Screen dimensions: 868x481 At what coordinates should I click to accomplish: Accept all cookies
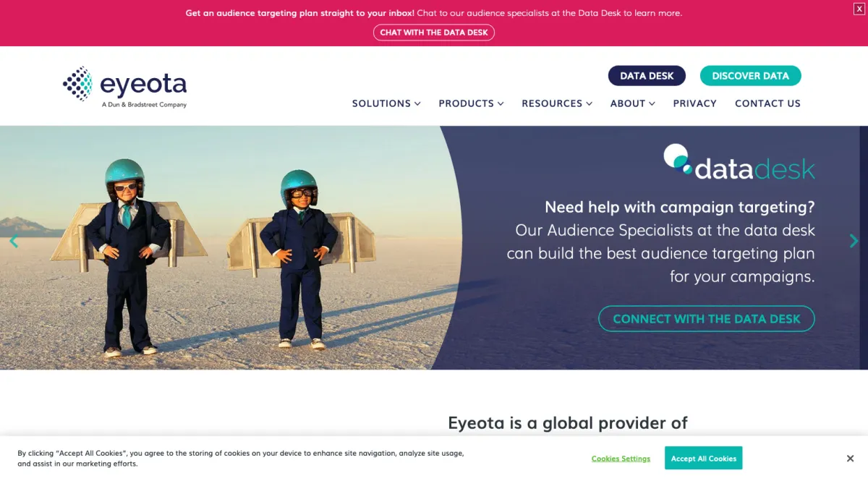point(703,459)
